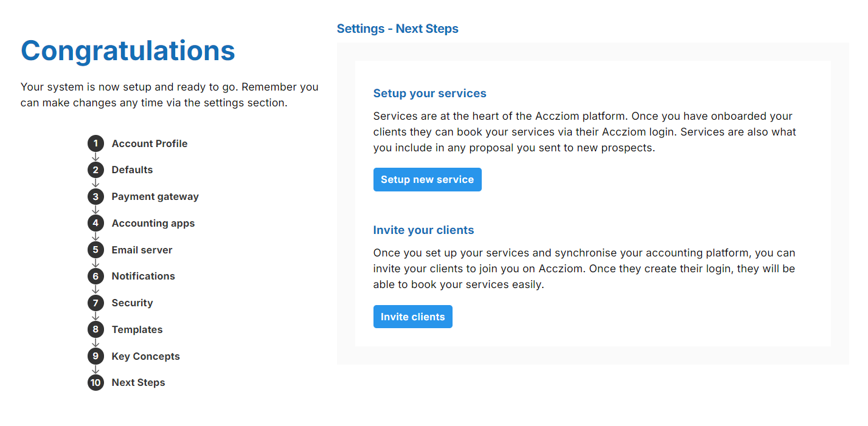868x426 pixels.
Task: Select step 4 circle for Accounting apps
Action: click(x=95, y=223)
